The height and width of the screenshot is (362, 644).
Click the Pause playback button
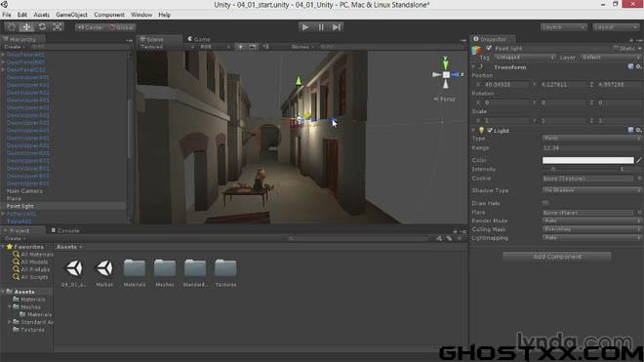pos(321,27)
